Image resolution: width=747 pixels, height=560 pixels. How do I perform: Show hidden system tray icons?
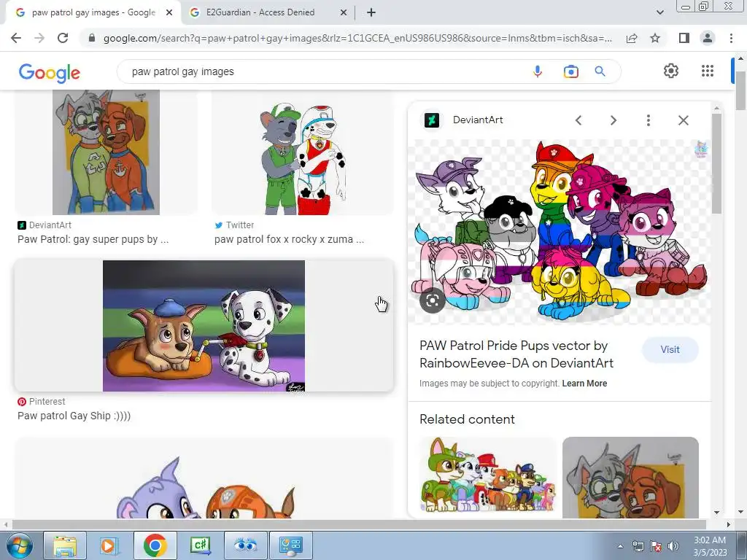[x=620, y=546]
